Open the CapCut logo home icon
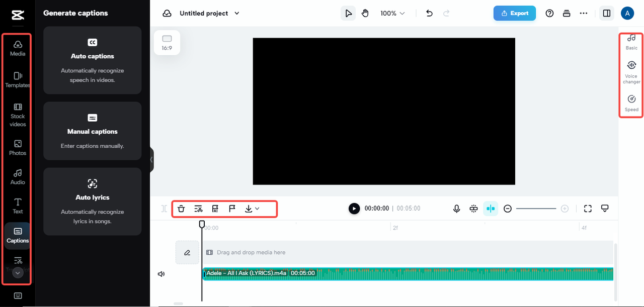Viewport: 644px width, 307px height. click(18, 15)
